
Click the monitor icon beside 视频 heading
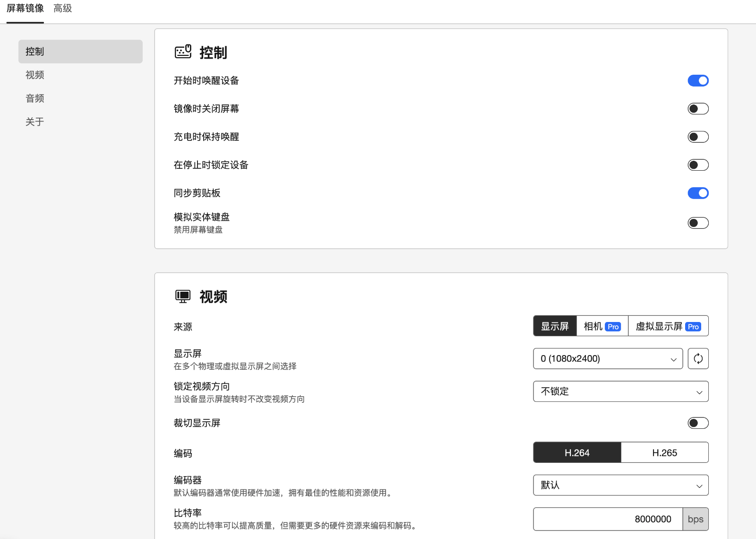coord(183,296)
